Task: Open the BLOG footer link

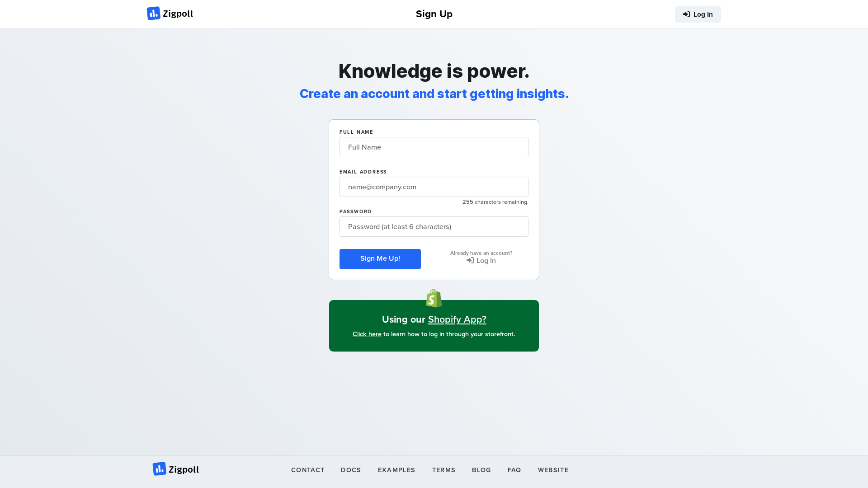Action: 481,470
